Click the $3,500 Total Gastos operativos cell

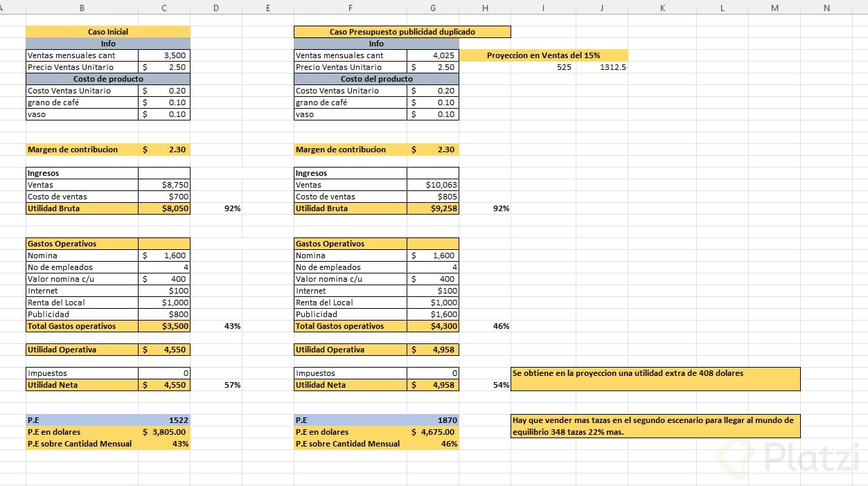pos(164,326)
